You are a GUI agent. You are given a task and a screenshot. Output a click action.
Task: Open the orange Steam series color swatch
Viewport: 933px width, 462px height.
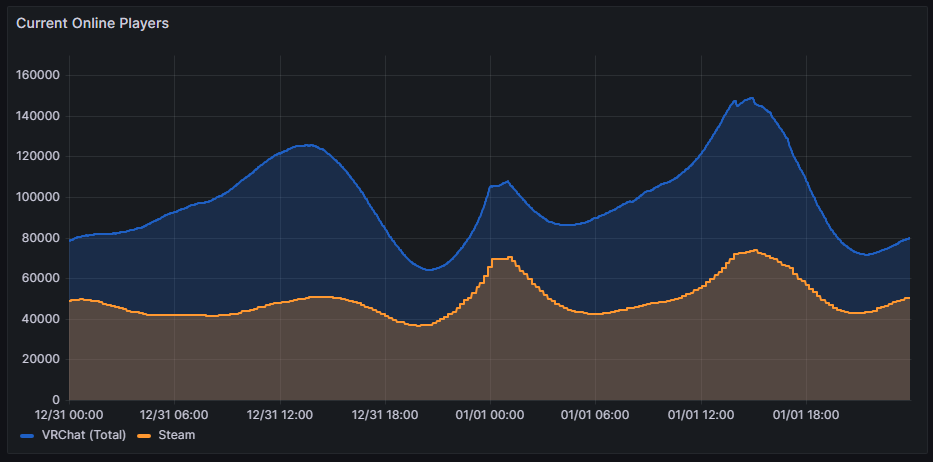coord(146,435)
